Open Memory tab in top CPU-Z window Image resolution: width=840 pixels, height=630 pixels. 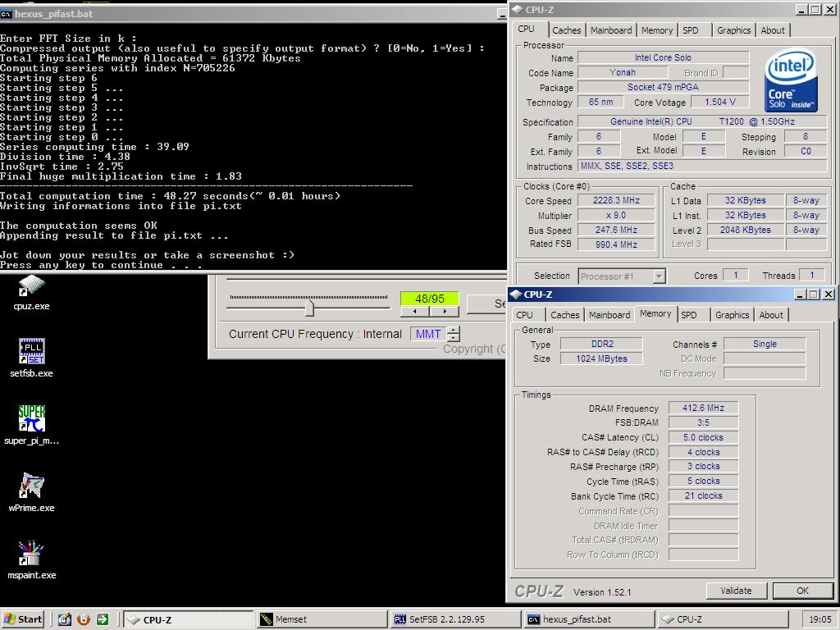pos(657,30)
